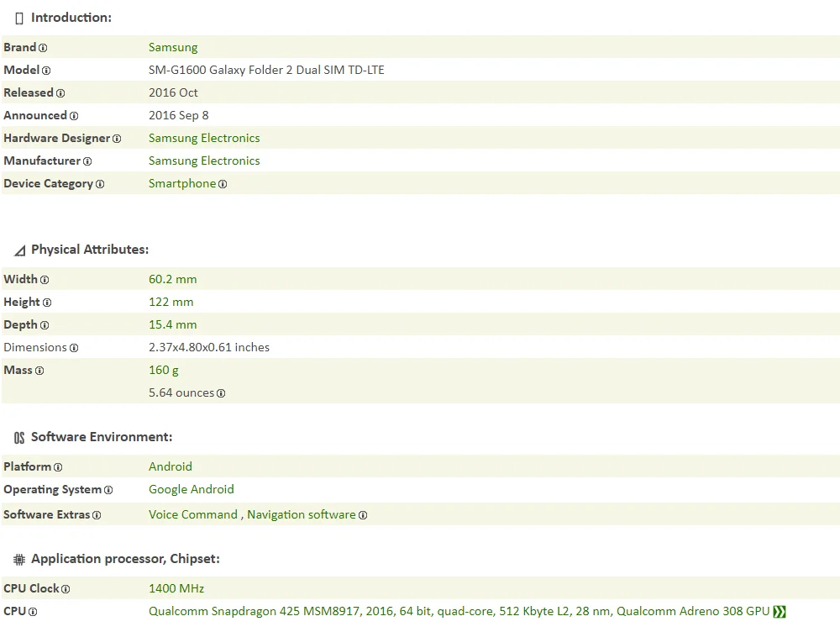The image size is (840, 632).
Task: Open the info icon beside Depth
Action: point(45,325)
